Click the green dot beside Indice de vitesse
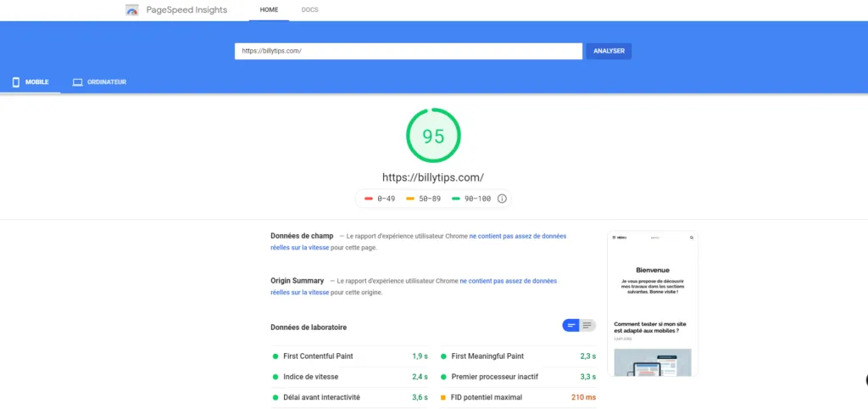Screen dimensions: 868x409 click(275, 377)
